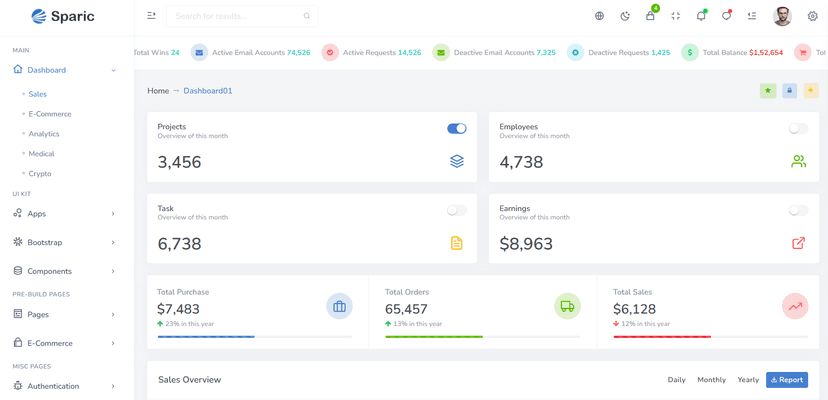Download the Report button
Viewport: 828px width, 400px height.
tap(787, 380)
